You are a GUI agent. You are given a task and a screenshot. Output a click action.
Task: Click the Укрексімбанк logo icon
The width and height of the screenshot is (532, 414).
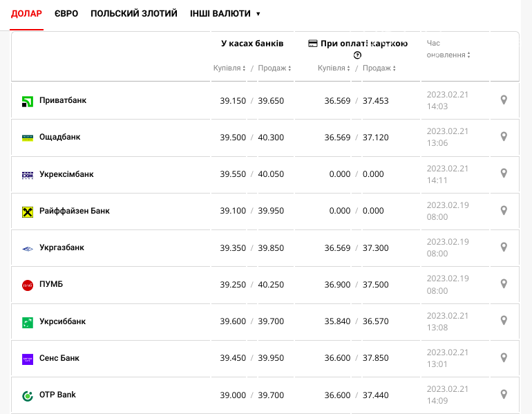click(28, 175)
